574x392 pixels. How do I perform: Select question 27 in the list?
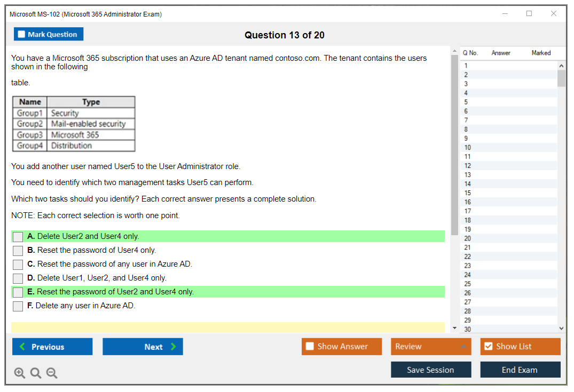509,302
